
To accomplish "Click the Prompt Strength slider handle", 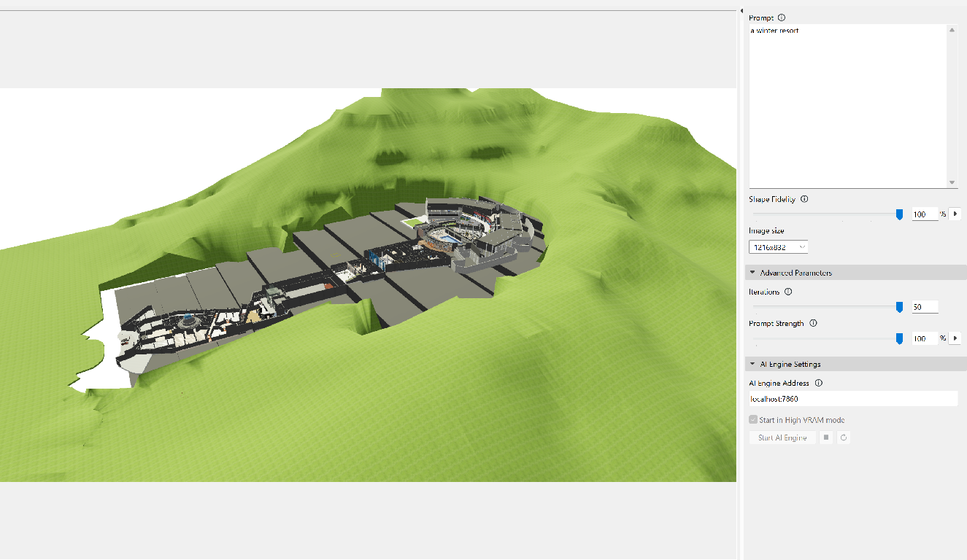I will pos(899,338).
